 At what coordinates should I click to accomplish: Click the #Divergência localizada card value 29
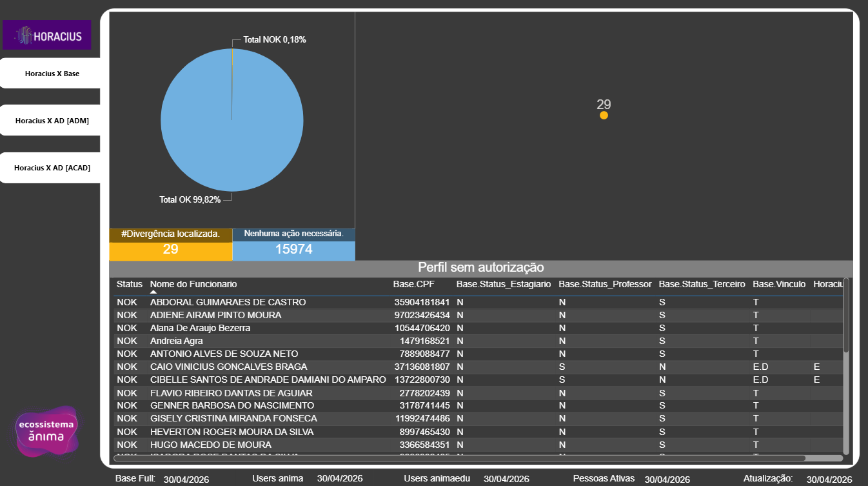tap(170, 249)
